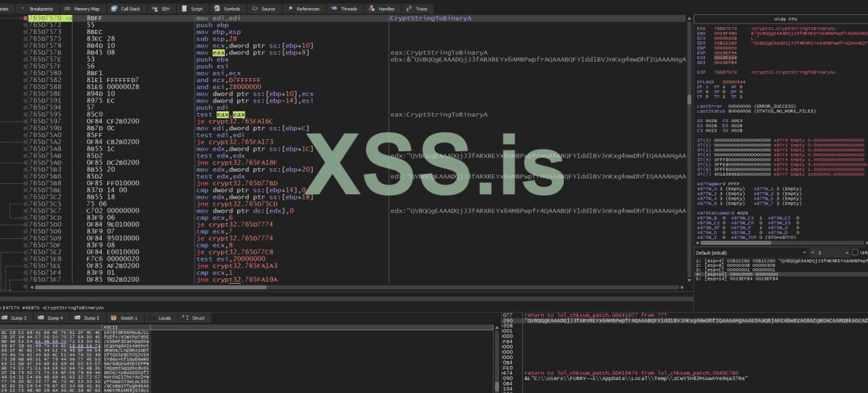The height and width of the screenshot is (393, 868).
Task: Select argument row 4: [esp+10]
Action: (x=780, y=274)
